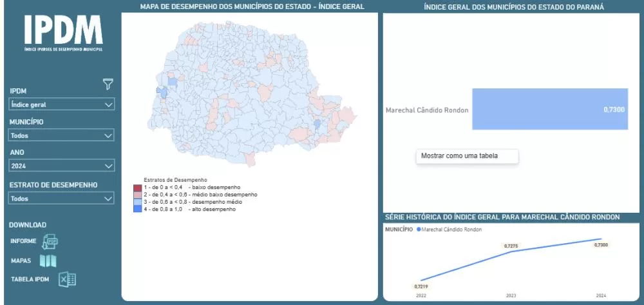Expand the MUNICÍPIO dropdown set to Todos
The image size is (644, 305).
click(62, 135)
